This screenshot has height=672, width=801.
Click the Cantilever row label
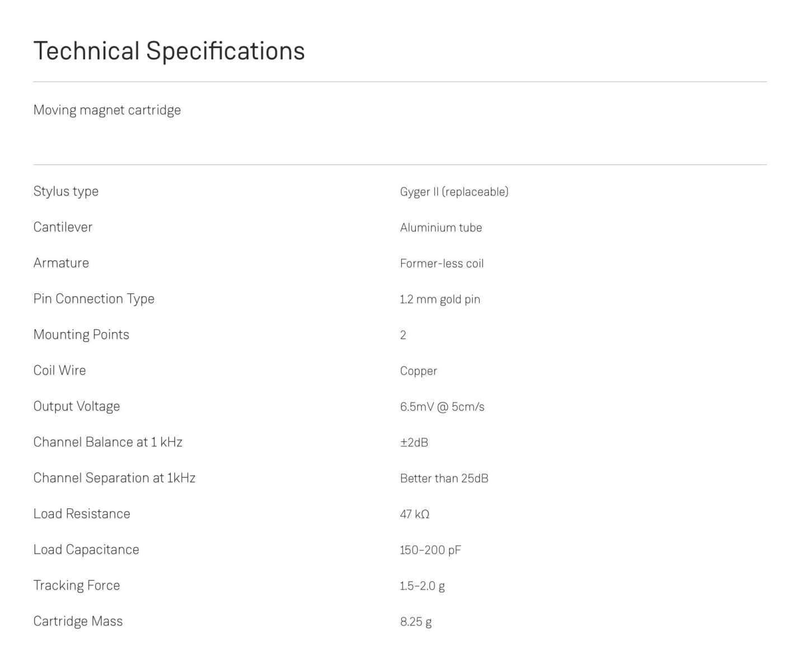[x=63, y=227]
